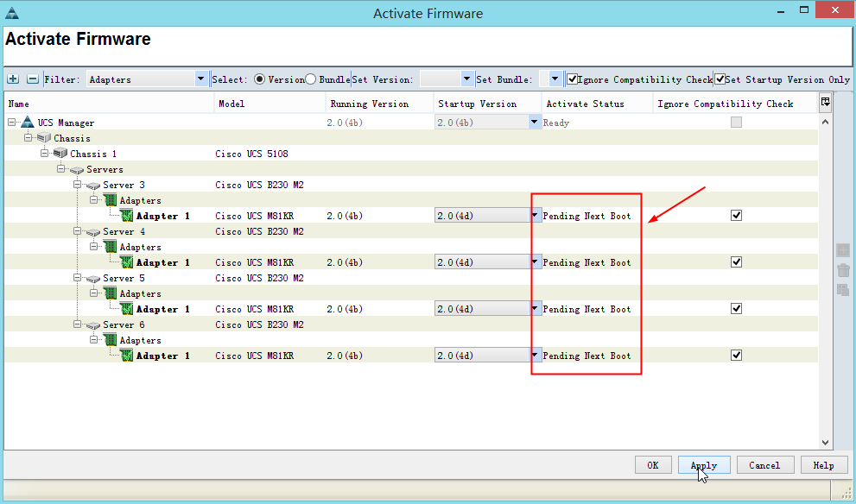
Task: Click the Adapters icon under Server 3
Action: tap(110, 200)
